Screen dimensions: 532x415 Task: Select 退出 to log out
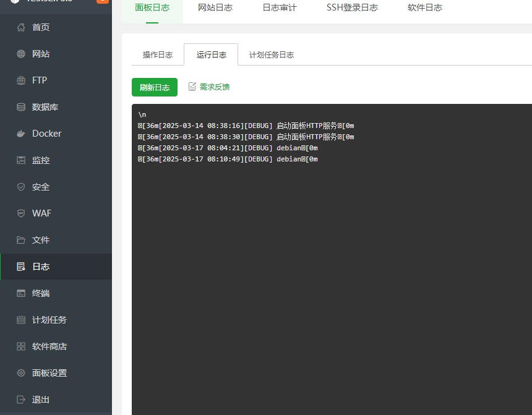pyautogui.click(x=56, y=400)
